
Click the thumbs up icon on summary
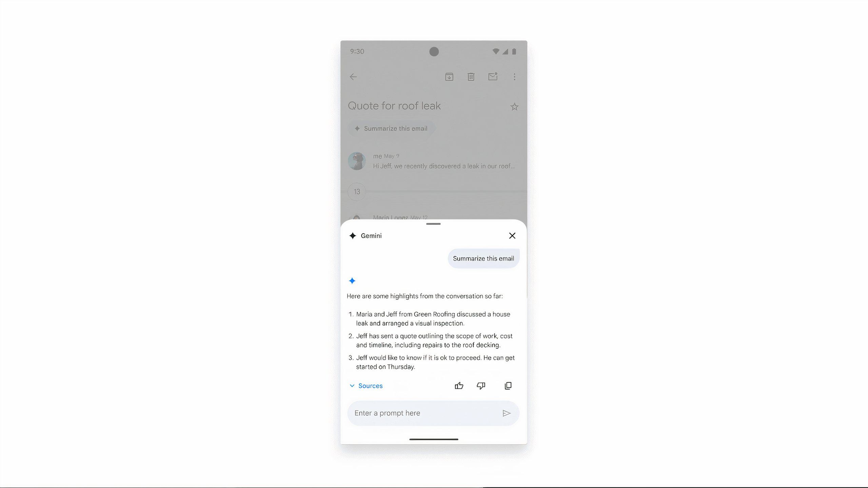click(x=459, y=385)
